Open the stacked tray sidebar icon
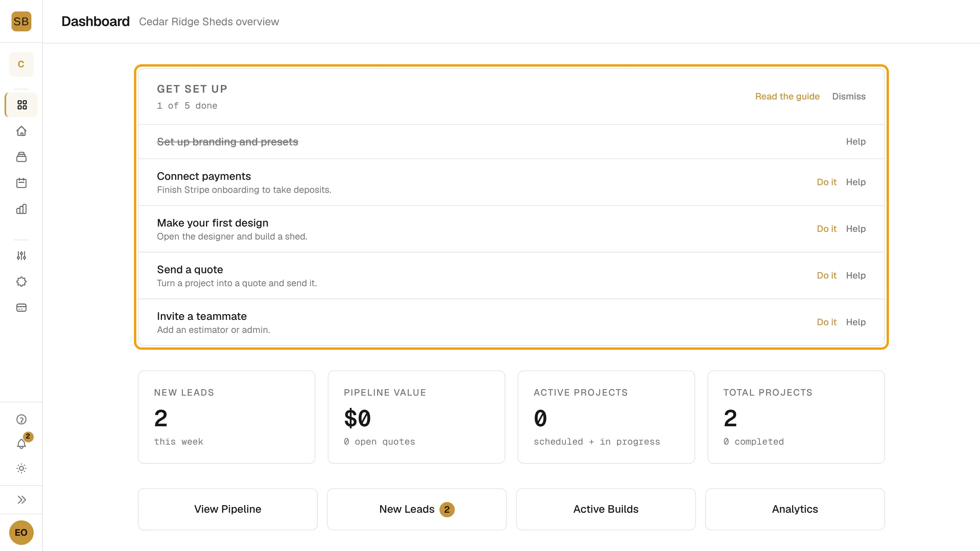Screen dimensions: 980x551 tap(21, 157)
